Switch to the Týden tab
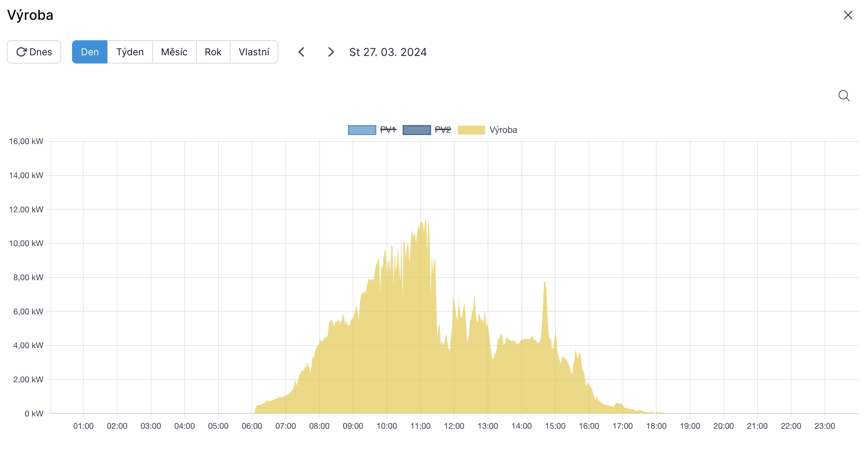Image resolution: width=868 pixels, height=454 pixels. click(x=130, y=52)
